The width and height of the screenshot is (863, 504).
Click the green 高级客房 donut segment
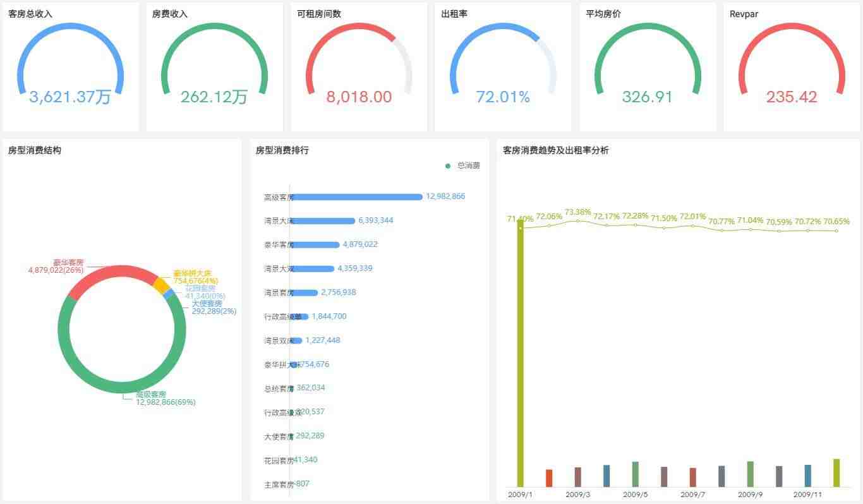(x=122, y=388)
